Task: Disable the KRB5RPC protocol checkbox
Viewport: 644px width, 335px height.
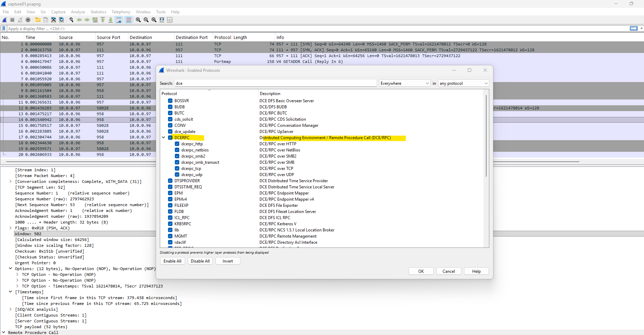Action: coord(170,224)
